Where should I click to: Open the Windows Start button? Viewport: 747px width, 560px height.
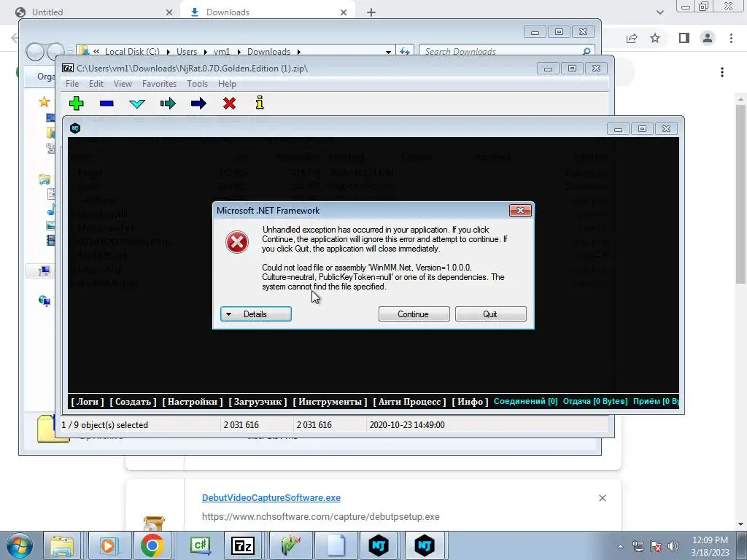click(20, 545)
